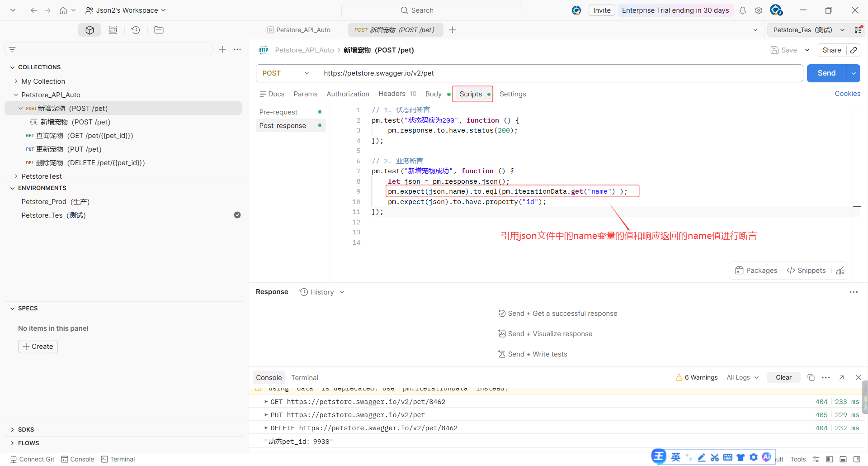The width and height of the screenshot is (868, 466).
Task: Go back with the left arrow
Action: pos(33,10)
